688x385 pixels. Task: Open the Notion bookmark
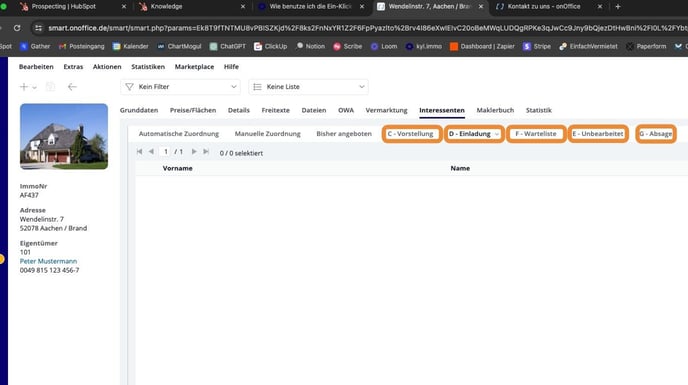(311, 46)
